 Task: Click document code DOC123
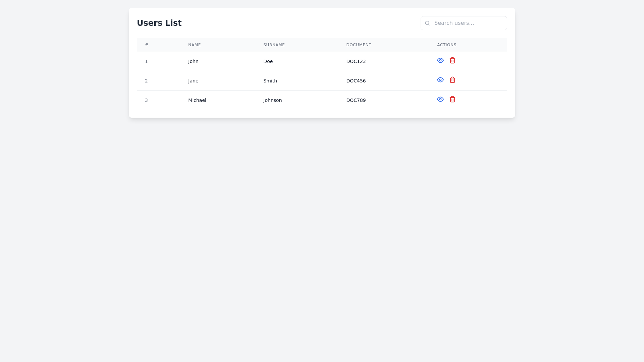point(356,61)
